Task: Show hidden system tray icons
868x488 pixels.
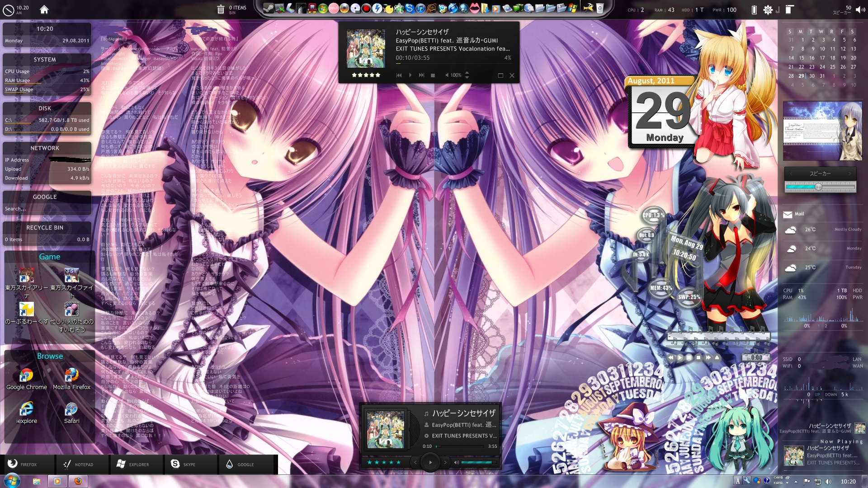Action: pos(796,482)
